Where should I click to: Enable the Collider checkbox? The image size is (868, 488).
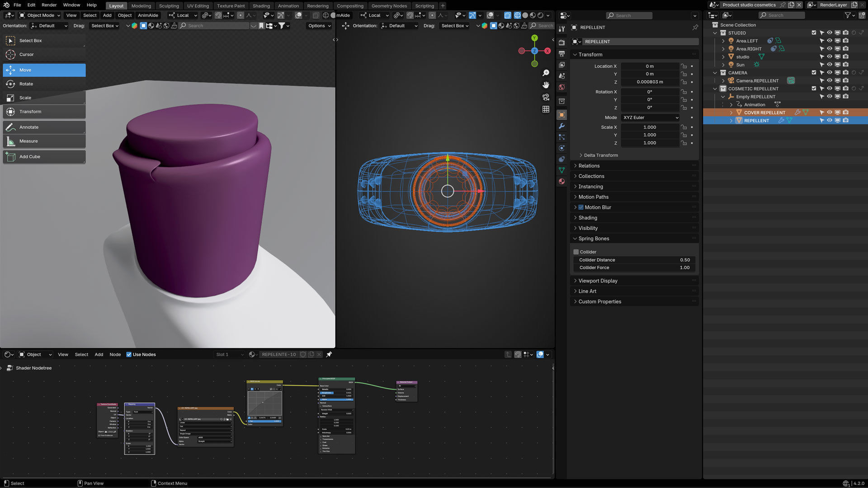click(576, 252)
